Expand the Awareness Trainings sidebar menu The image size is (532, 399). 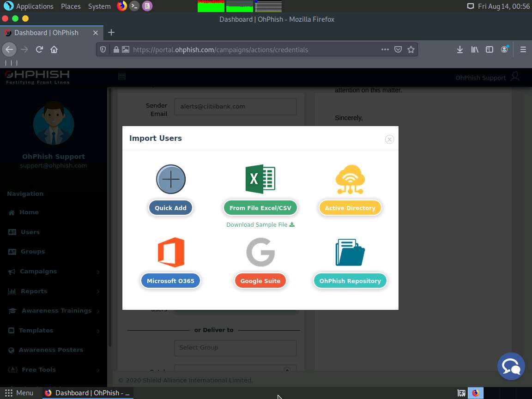pos(54,310)
